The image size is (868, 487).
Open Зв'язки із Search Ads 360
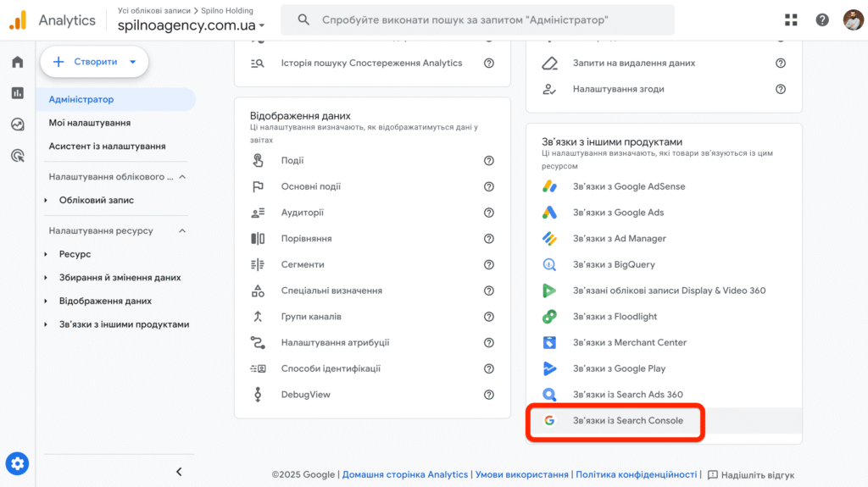point(664,395)
